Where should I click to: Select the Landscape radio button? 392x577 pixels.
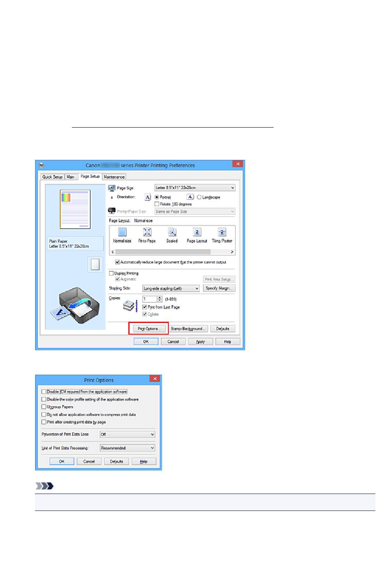[x=199, y=197]
